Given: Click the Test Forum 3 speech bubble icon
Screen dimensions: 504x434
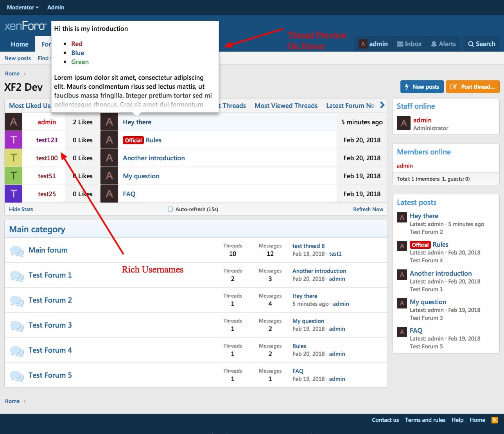Looking at the screenshot, I should [17, 326].
